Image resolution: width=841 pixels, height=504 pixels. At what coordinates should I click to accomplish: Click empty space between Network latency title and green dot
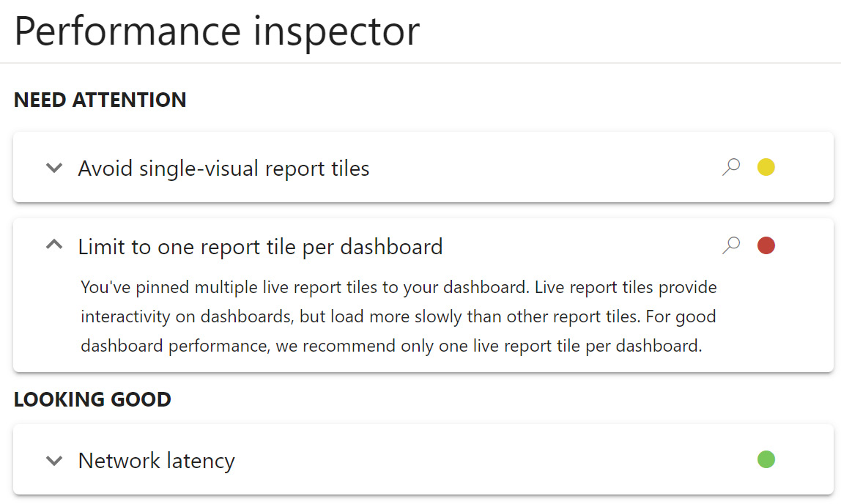(x=491, y=461)
